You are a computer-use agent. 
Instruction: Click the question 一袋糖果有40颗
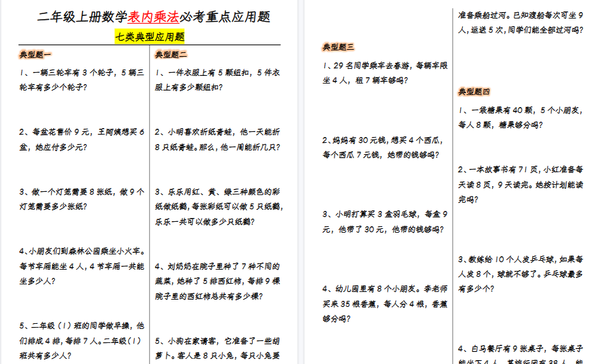520,117
